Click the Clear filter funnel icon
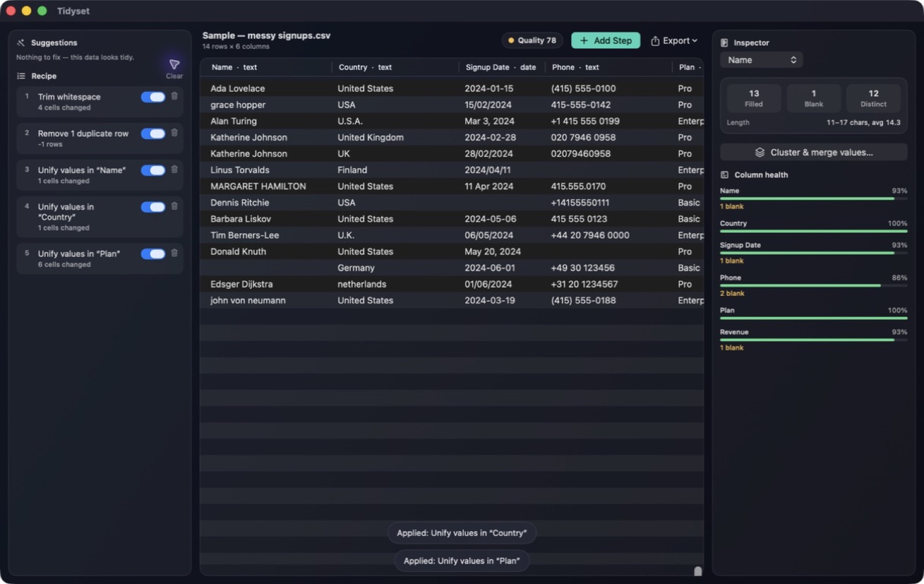The image size is (924, 584). click(174, 64)
